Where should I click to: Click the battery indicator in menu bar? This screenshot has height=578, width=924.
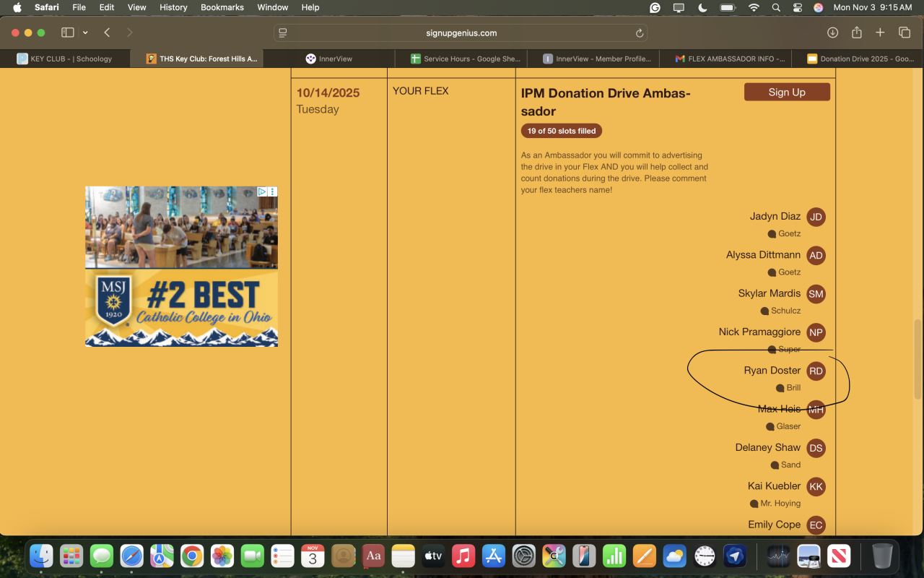[x=728, y=7]
